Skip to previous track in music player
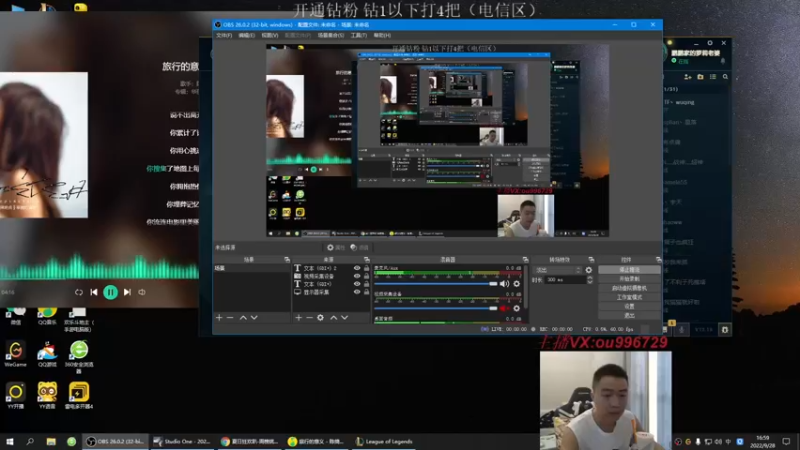This screenshot has height=450, width=800. click(x=94, y=292)
